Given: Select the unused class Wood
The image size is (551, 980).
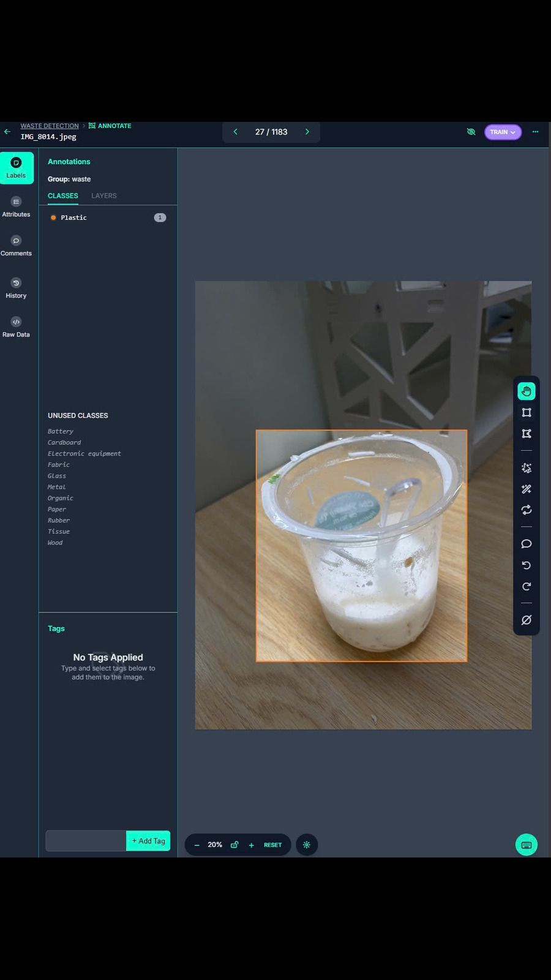Looking at the screenshot, I should click(x=55, y=543).
